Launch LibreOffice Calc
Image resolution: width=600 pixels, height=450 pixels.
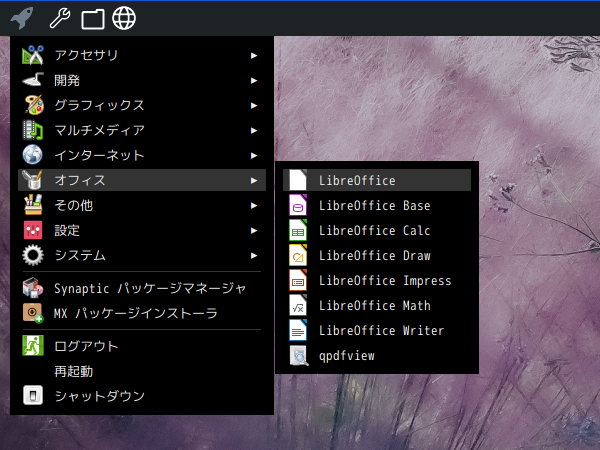377,230
